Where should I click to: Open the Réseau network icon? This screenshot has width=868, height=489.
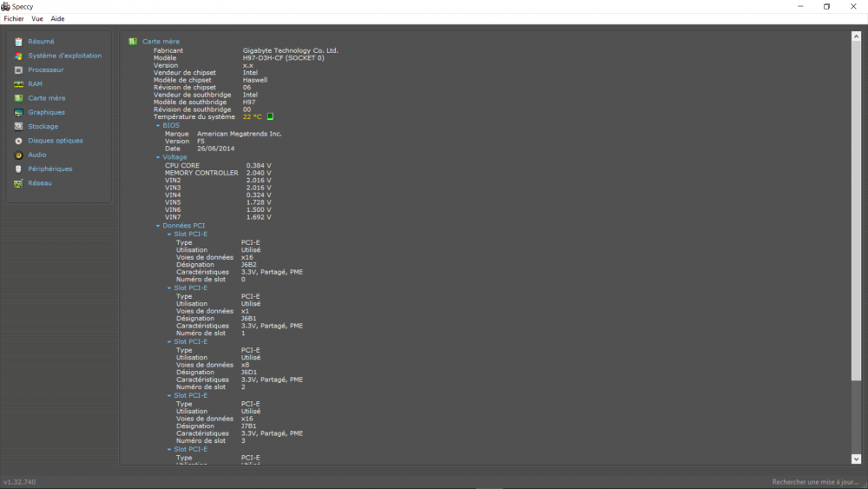(x=18, y=183)
